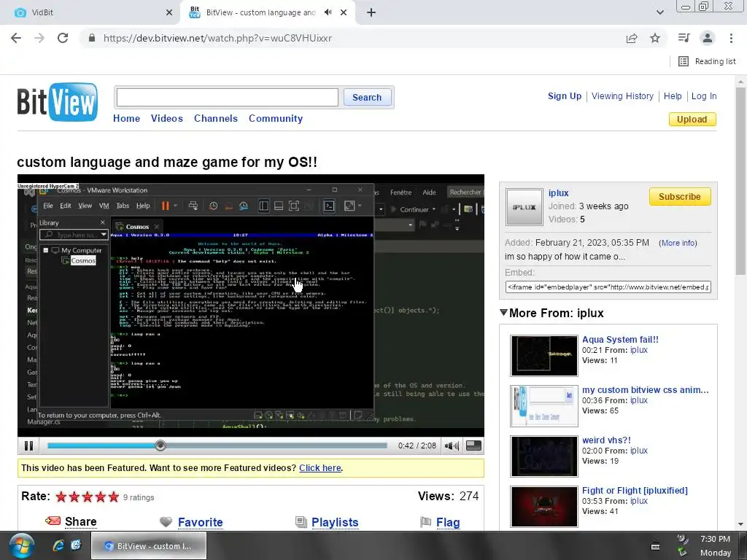Viewport: 747px width, 560px height.
Task: Subscribe to iplux channel
Action: (680, 197)
